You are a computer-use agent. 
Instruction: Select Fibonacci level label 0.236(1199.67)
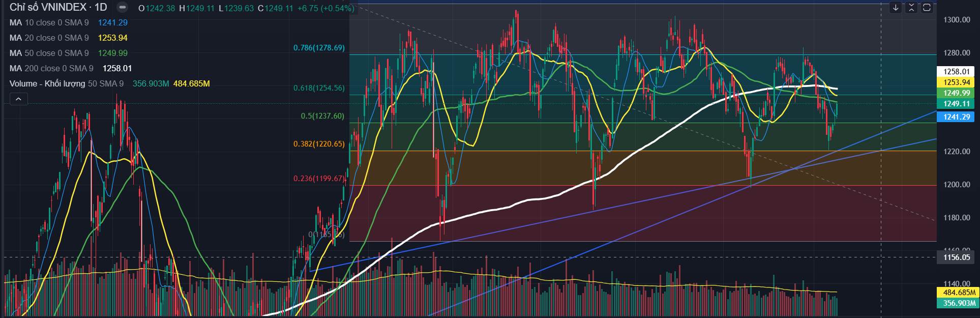click(x=319, y=179)
